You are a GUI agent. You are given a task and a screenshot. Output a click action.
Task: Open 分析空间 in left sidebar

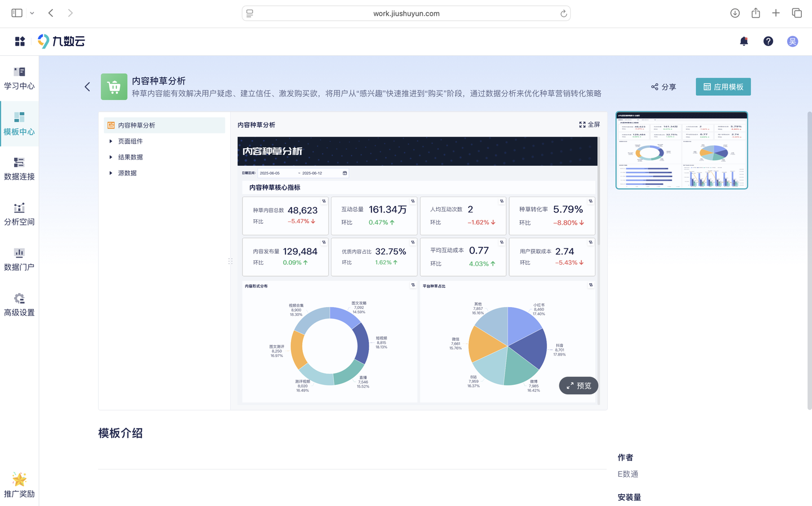pyautogui.click(x=19, y=214)
